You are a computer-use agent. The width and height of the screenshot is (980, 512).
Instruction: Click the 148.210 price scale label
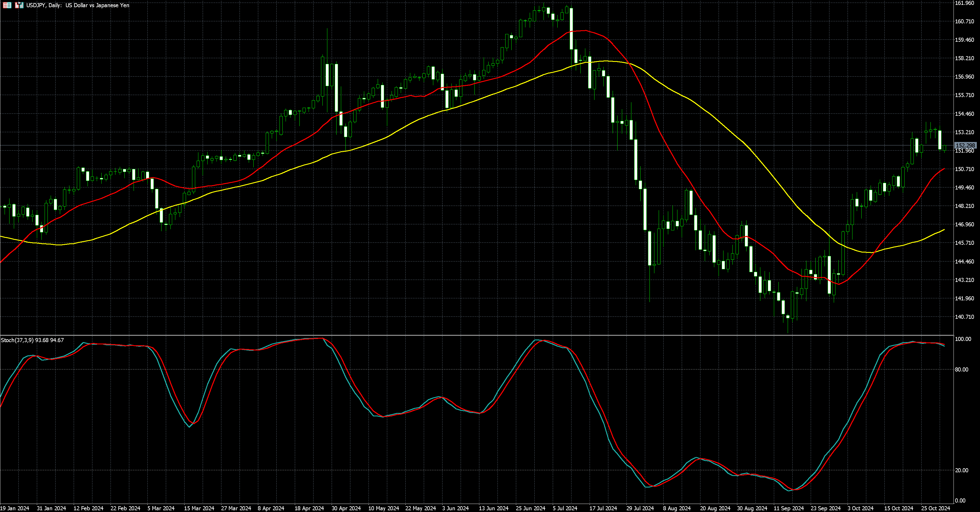tap(964, 206)
